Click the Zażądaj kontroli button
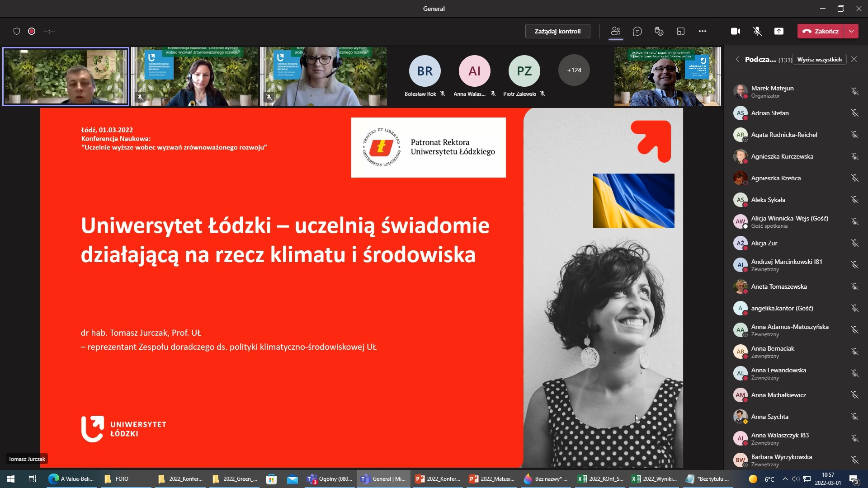Viewport: 868px width, 488px height. [557, 31]
